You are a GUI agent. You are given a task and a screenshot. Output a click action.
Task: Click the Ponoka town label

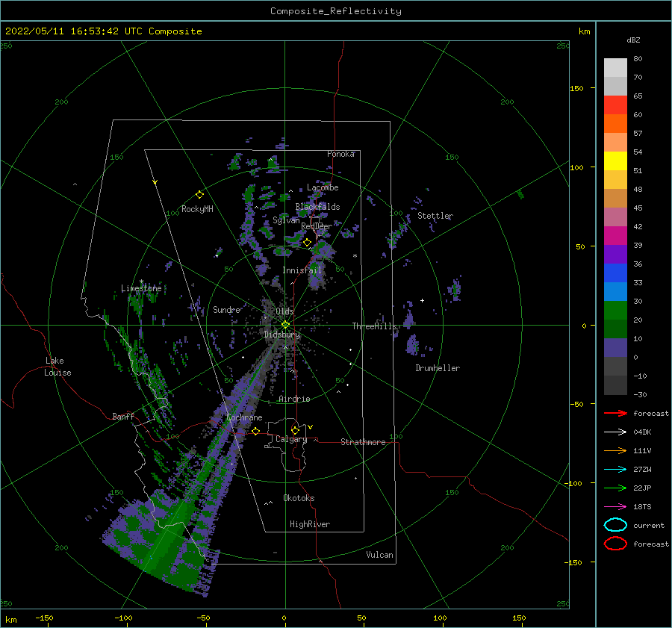340,154
